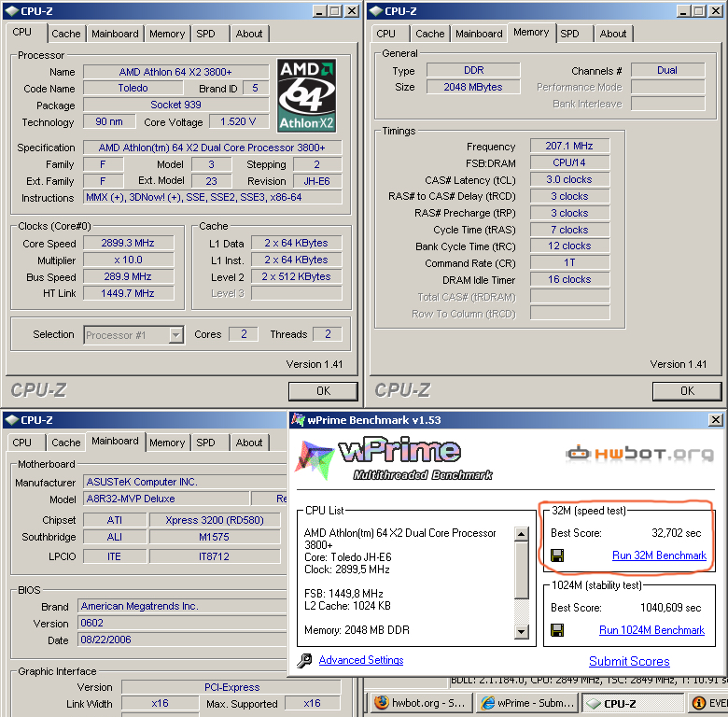Image resolution: width=728 pixels, height=717 pixels.
Task: Click the Core Voltage 1.520 V field
Action: (239, 121)
